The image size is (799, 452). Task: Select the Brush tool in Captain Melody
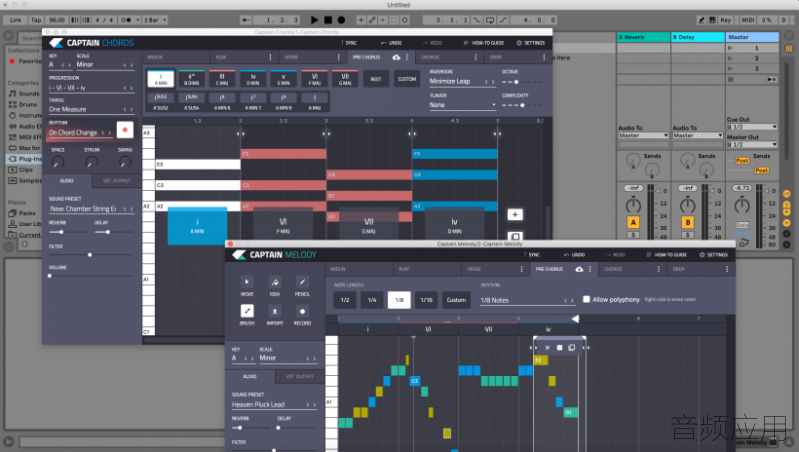click(247, 311)
